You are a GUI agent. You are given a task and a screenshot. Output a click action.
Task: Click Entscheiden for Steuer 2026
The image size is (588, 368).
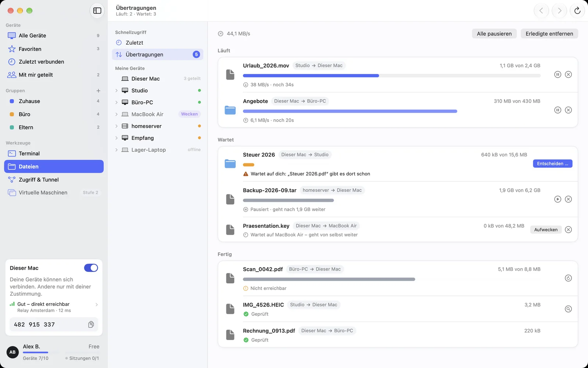553,164
